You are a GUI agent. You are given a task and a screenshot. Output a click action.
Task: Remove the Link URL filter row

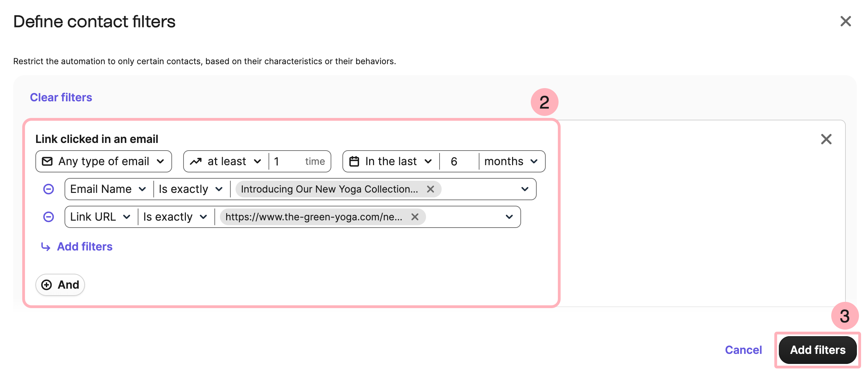click(x=49, y=217)
